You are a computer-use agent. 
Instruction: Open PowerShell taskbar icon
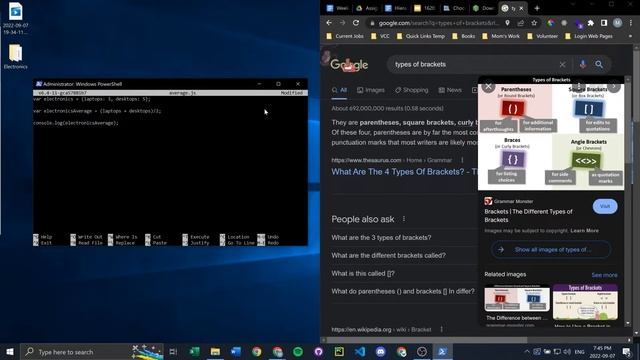442,351
